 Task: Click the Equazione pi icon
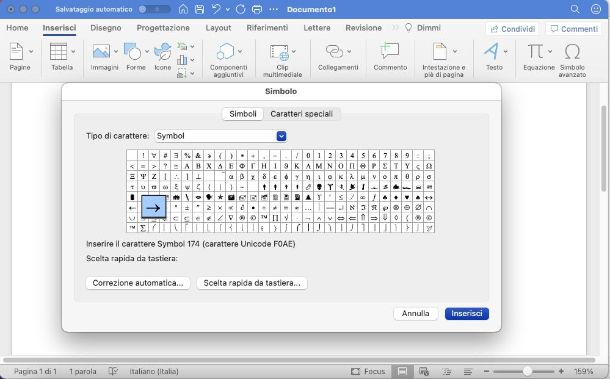pyautogui.click(x=535, y=51)
